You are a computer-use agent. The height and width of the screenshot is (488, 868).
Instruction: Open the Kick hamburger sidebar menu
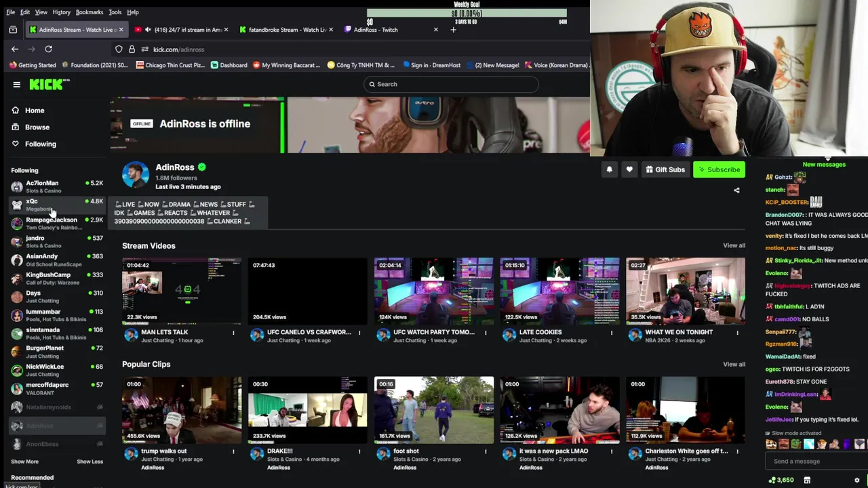16,85
